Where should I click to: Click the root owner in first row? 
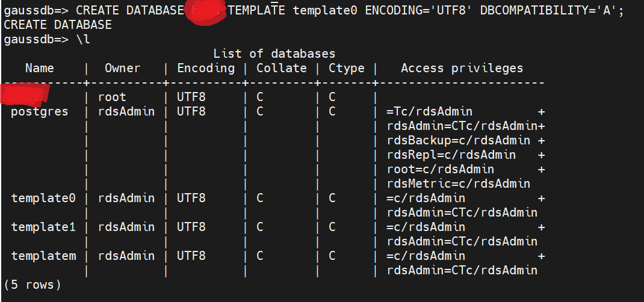(112, 97)
